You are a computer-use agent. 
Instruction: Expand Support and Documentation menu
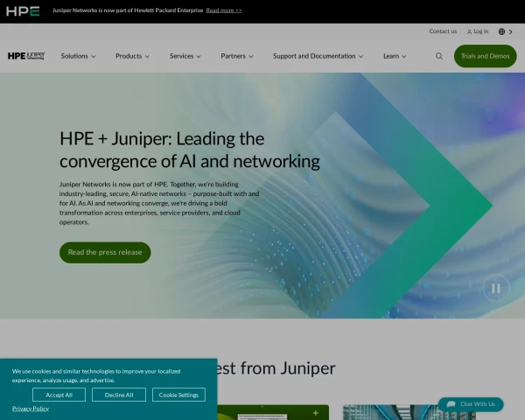(318, 56)
